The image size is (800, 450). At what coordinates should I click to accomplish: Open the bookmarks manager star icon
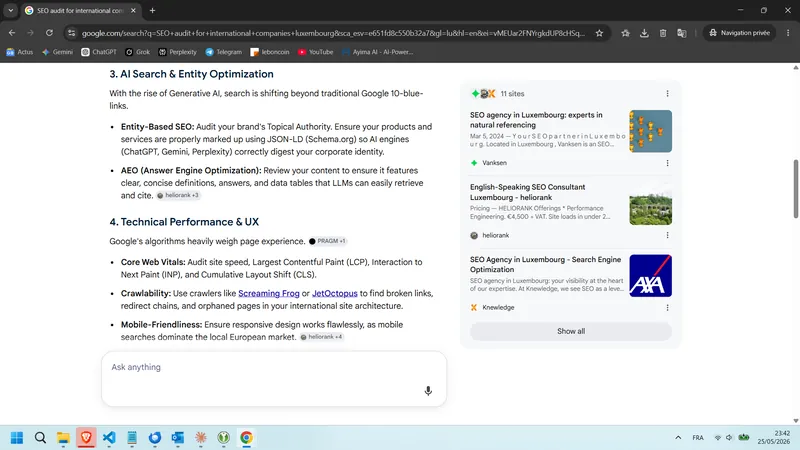[626, 33]
